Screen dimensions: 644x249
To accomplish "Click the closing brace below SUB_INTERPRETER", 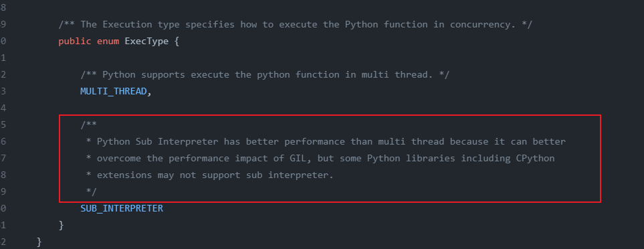I will (x=62, y=225).
